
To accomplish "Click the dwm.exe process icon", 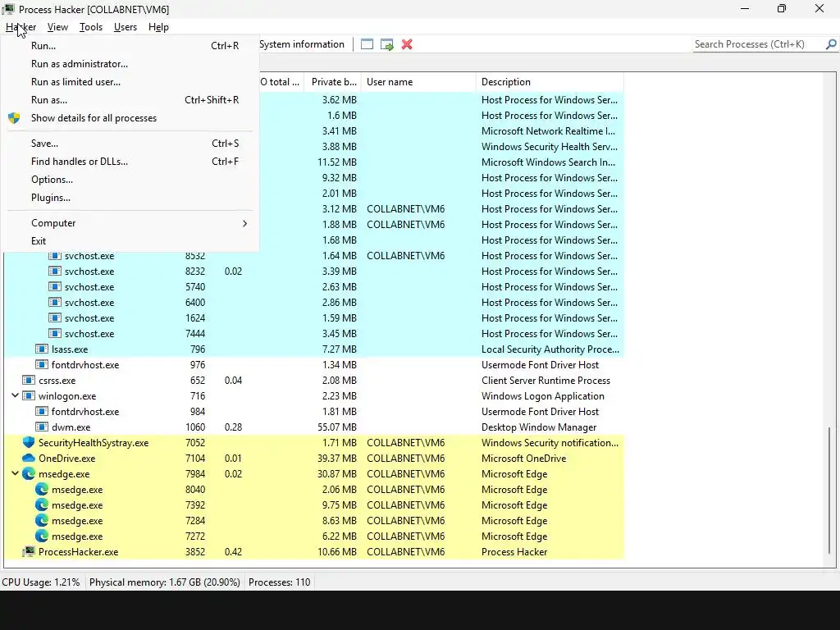I will pos(42,427).
